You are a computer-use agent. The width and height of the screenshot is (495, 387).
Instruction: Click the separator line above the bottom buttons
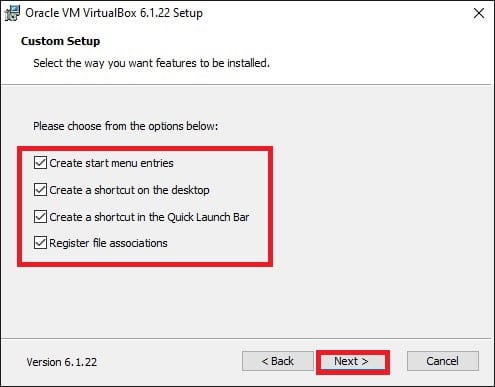coord(246,339)
